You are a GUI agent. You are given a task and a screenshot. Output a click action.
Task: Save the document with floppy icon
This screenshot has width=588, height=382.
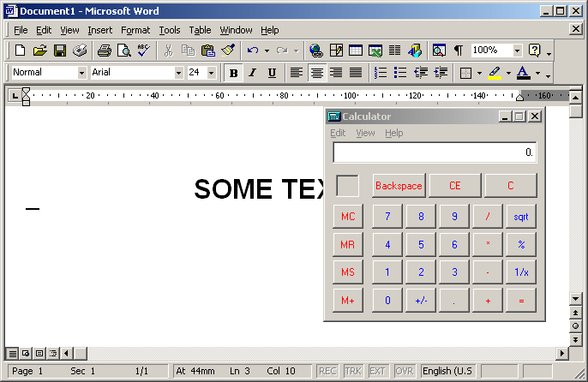tap(60, 51)
